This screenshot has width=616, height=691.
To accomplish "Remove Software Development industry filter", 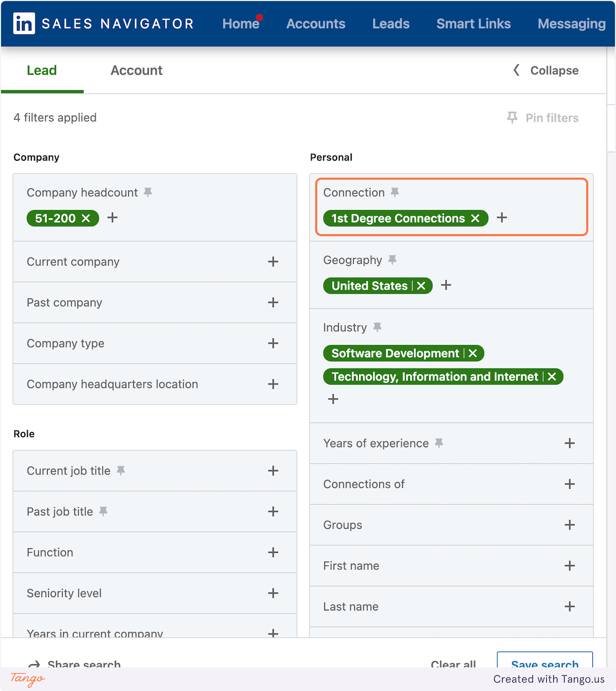I will (x=473, y=353).
